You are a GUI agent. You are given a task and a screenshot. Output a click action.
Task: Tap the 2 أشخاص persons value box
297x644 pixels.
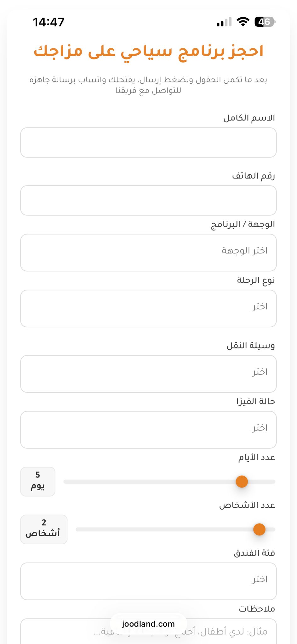click(x=44, y=529)
